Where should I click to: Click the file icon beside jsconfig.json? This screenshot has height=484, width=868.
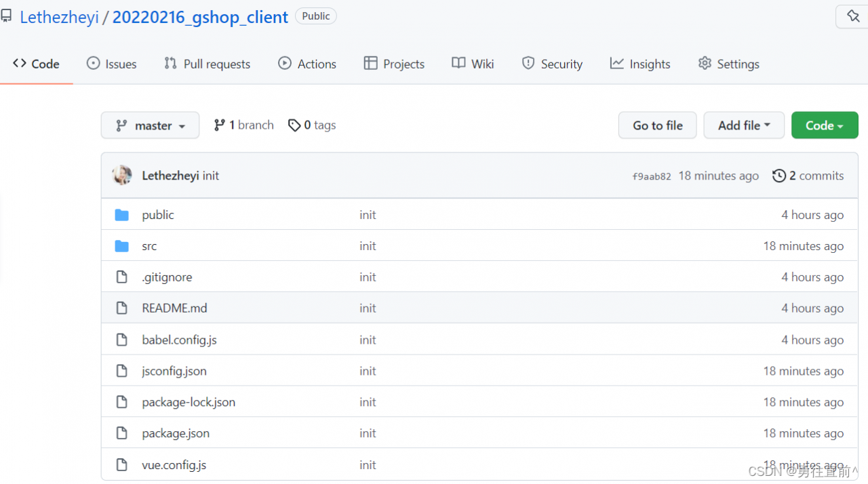[122, 371]
